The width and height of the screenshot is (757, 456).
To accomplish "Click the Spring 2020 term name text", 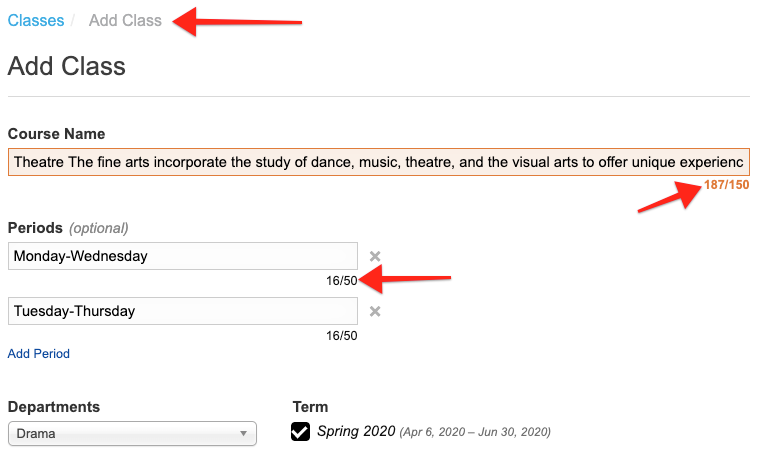I will [356, 432].
